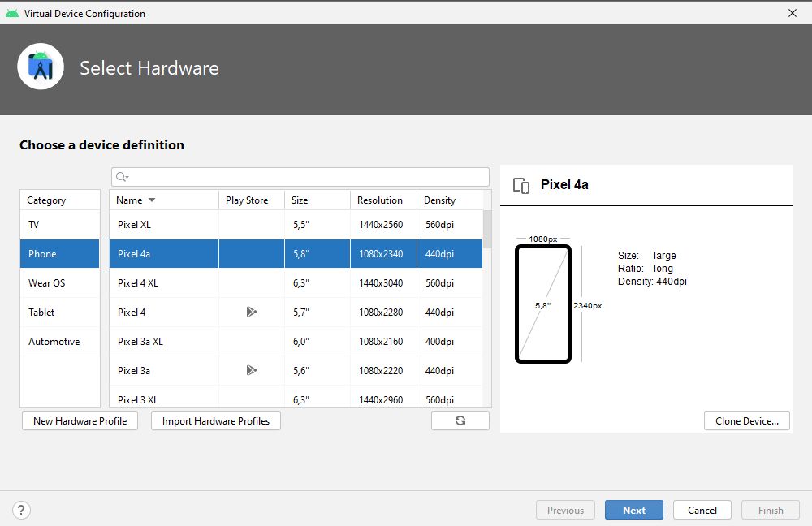Click the Android icon in title bar
Image resolution: width=812 pixels, height=526 pixels.
(12, 14)
